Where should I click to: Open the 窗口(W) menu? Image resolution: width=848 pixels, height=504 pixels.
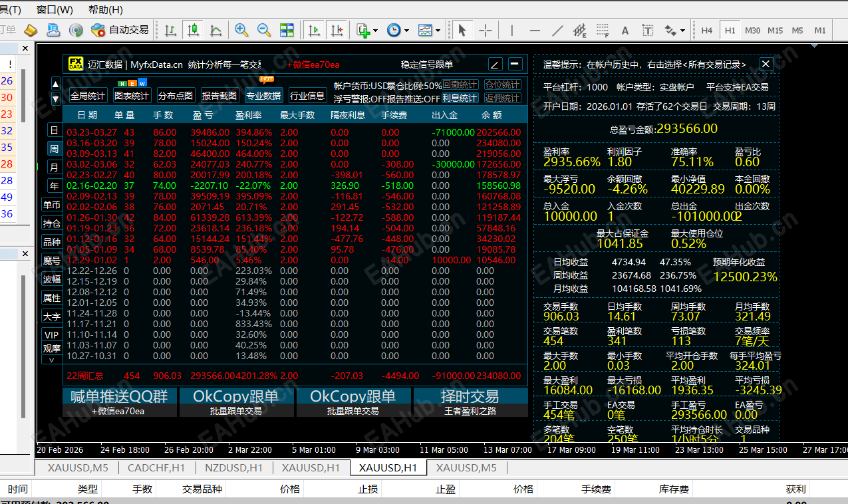click(x=55, y=9)
